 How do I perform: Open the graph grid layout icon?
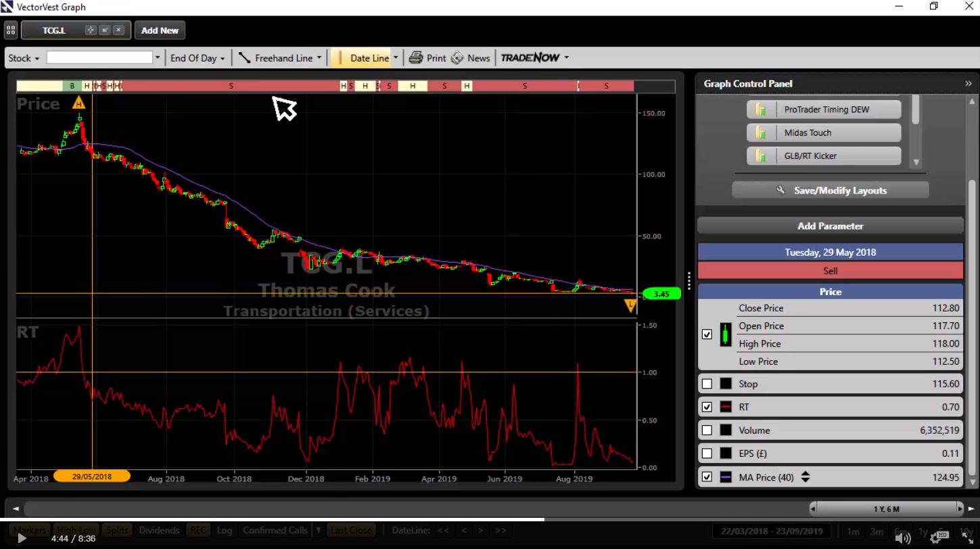[10, 30]
